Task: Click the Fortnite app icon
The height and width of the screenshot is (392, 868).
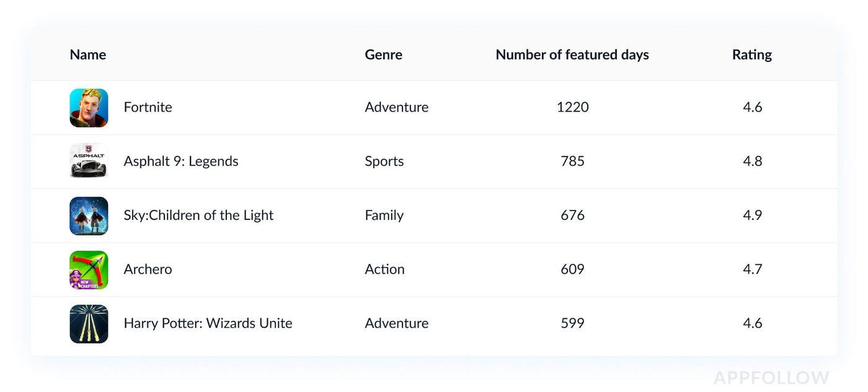Action: point(89,108)
